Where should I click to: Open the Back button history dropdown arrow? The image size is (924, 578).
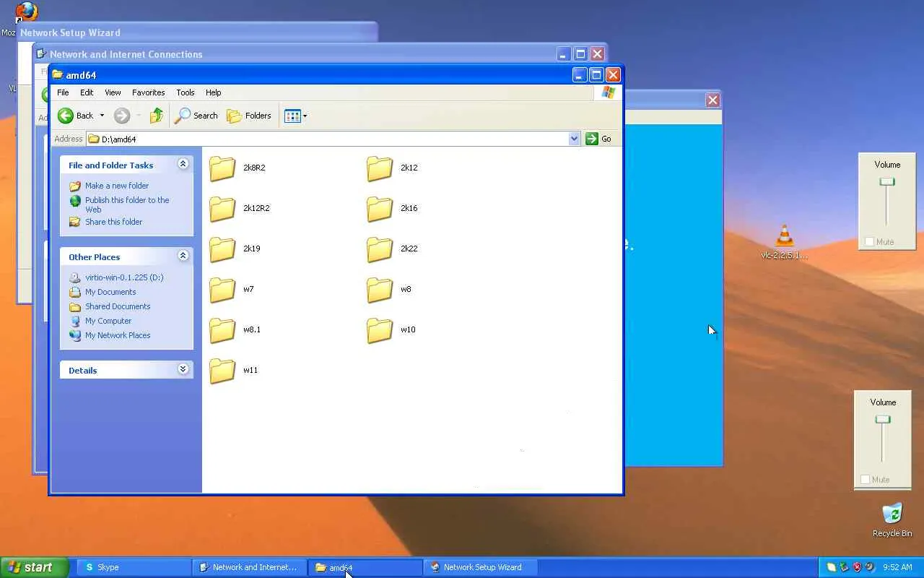[x=102, y=116]
